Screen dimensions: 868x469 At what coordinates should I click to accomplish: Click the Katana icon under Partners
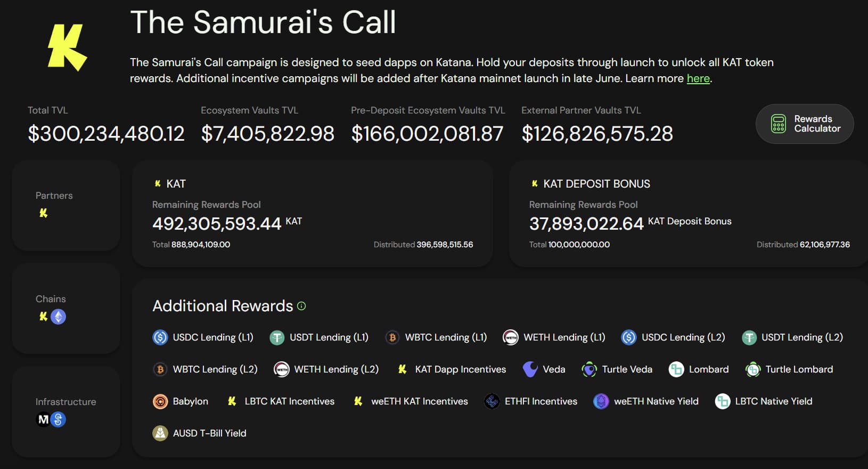(44, 213)
